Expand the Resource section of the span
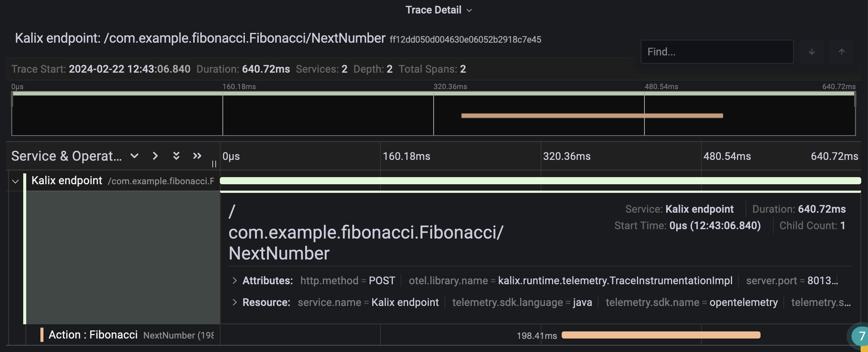Screen dimensions: 868x352 [235, 302]
